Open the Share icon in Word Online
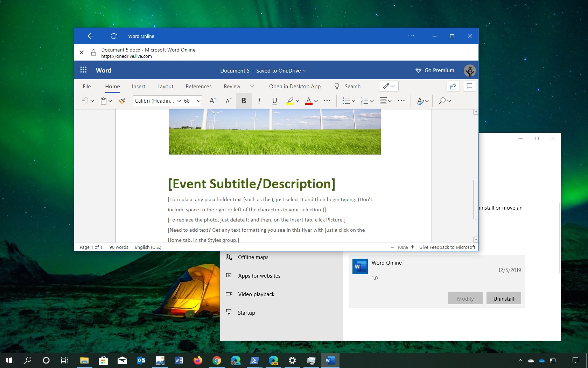The height and width of the screenshot is (368, 588). (x=453, y=86)
